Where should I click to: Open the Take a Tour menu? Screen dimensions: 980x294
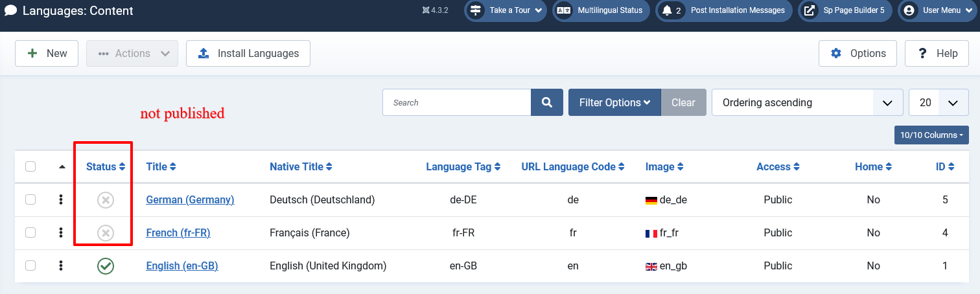click(x=507, y=10)
